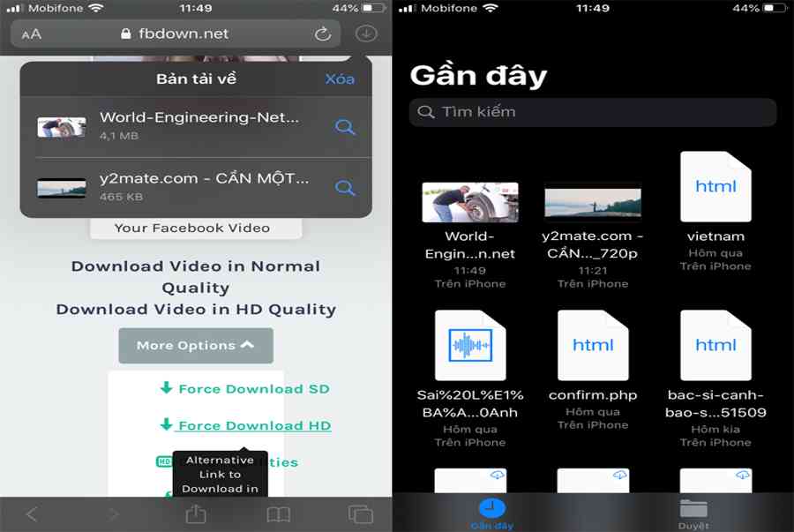This screenshot has width=794, height=532.
Task: Open the AA reader text size menu
Action: click(32, 34)
